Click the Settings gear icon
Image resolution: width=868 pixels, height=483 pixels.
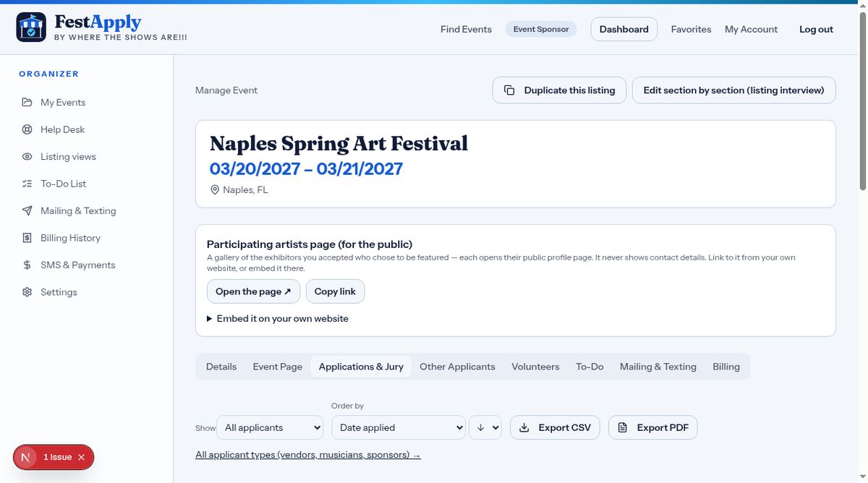tap(27, 292)
